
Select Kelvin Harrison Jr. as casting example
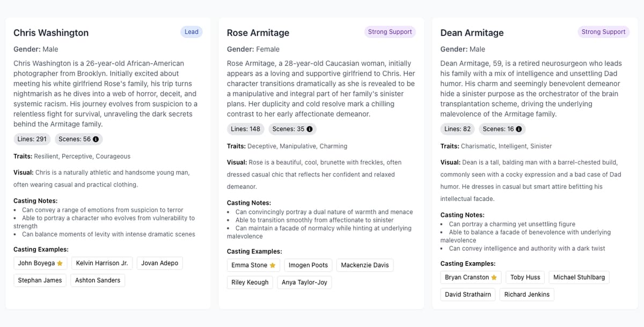(x=102, y=263)
